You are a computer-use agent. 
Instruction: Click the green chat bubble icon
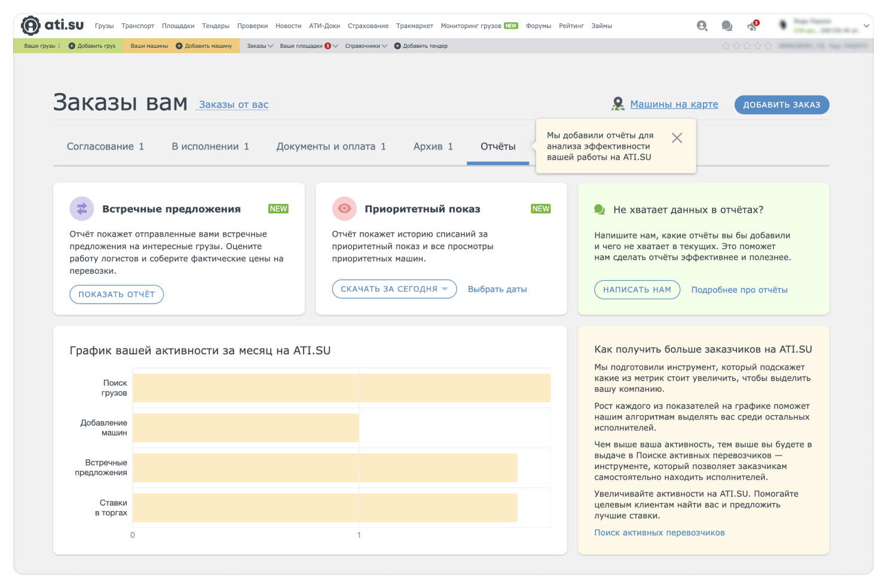coord(600,210)
